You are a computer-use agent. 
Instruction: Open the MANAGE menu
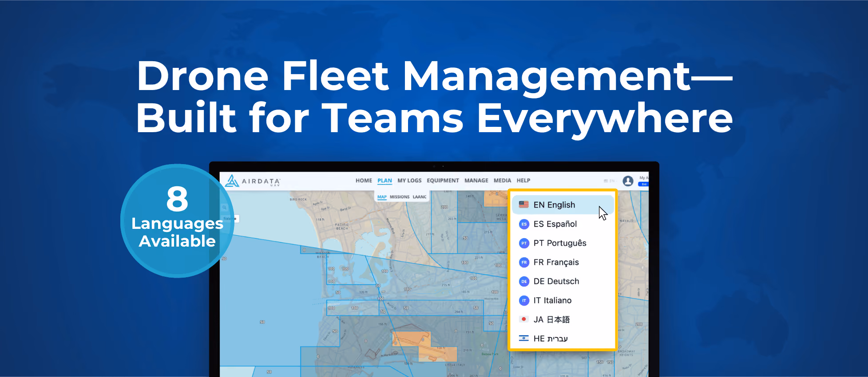point(476,181)
